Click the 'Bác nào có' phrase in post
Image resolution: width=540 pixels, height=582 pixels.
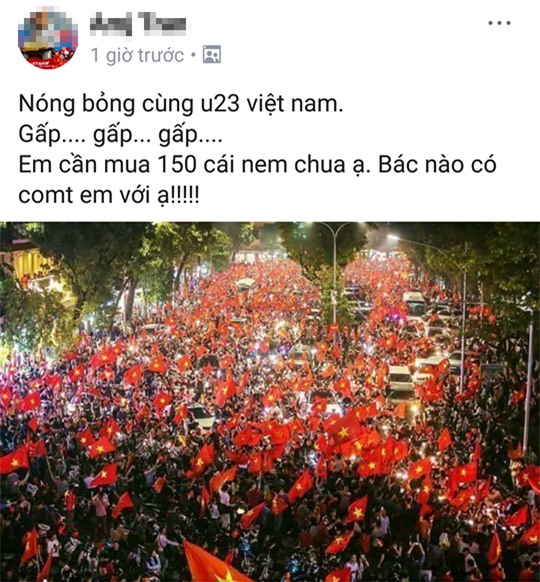click(x=437, y=164)
